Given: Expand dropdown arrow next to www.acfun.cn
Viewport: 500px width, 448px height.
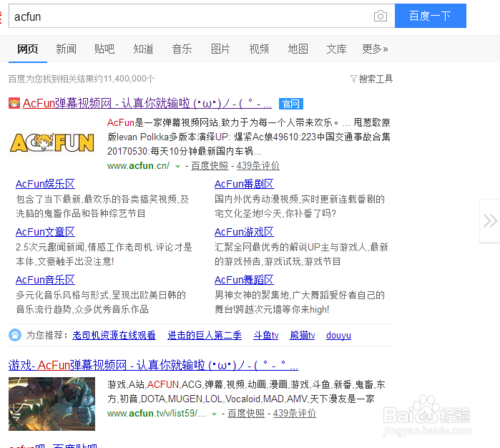Looking at the screenshot, I should click(178, 166).
